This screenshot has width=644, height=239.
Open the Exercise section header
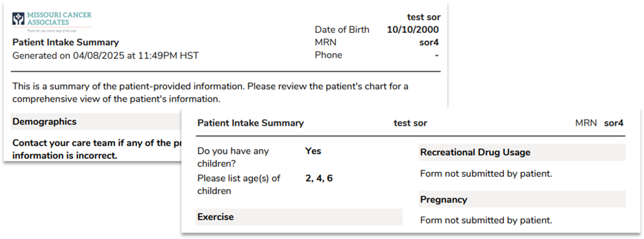216,217
